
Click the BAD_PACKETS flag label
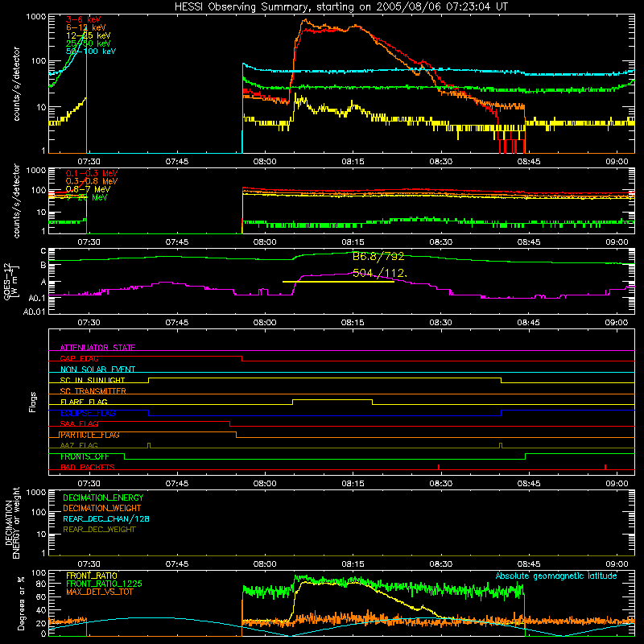click(x=88, y=467)
